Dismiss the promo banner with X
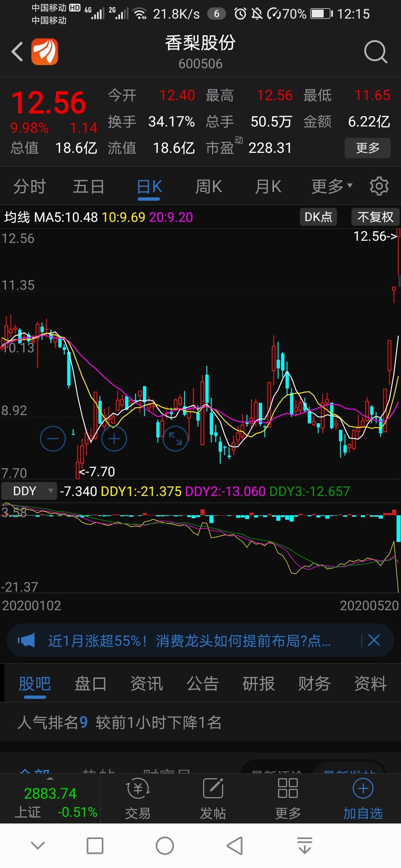 point(374,640)
